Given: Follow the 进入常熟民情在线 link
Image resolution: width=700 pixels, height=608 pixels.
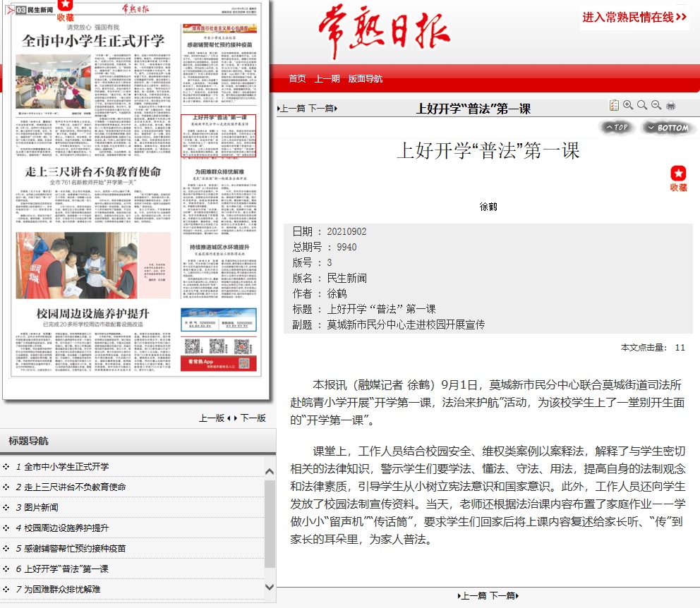Looking at the screenshot, I should (x=634, y=18).
